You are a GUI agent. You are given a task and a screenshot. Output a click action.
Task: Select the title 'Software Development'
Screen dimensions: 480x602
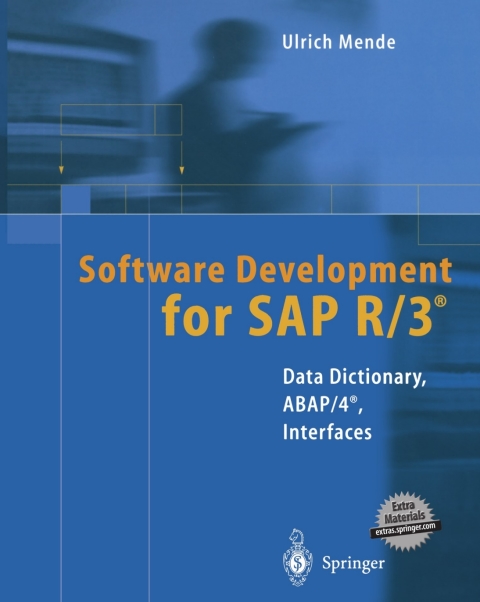point(265,272)
